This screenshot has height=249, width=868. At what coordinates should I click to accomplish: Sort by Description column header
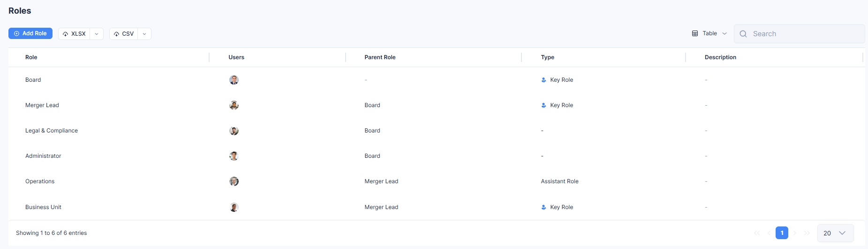(x=720, y=57)
